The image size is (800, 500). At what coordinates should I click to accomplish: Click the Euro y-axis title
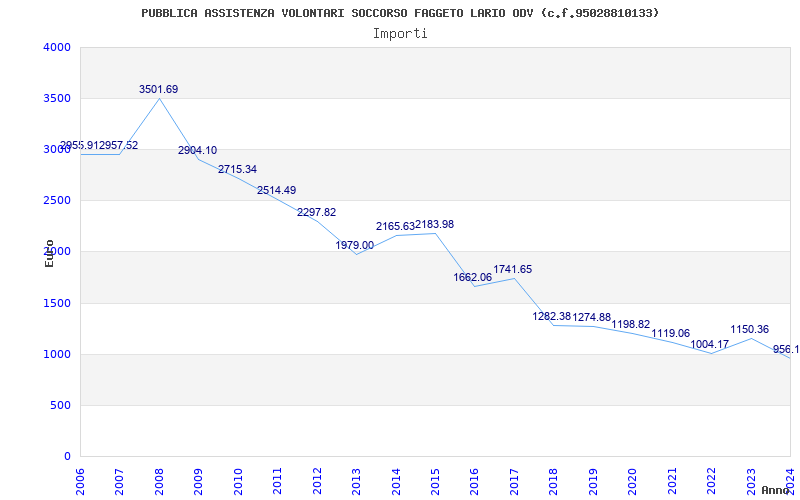tap(49, 253)
